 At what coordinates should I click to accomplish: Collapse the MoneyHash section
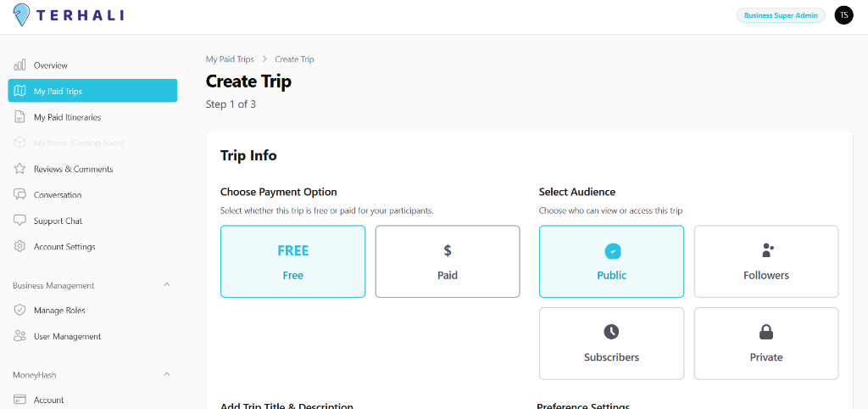point(166,374)
